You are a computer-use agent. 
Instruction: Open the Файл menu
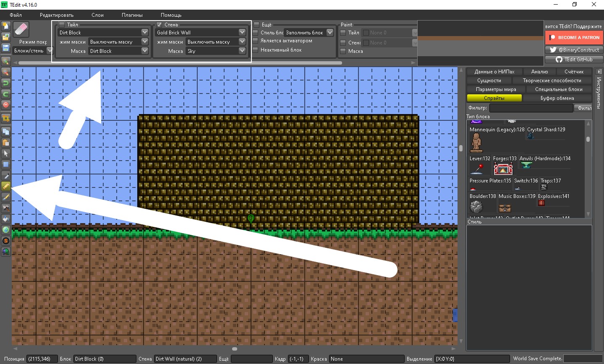[x=16, y=15]
